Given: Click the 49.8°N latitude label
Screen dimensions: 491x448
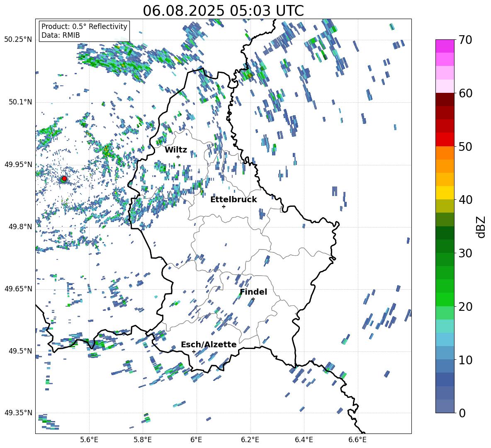Looking at the screenshot, I should pyautogui.click(x=19, y=226).
